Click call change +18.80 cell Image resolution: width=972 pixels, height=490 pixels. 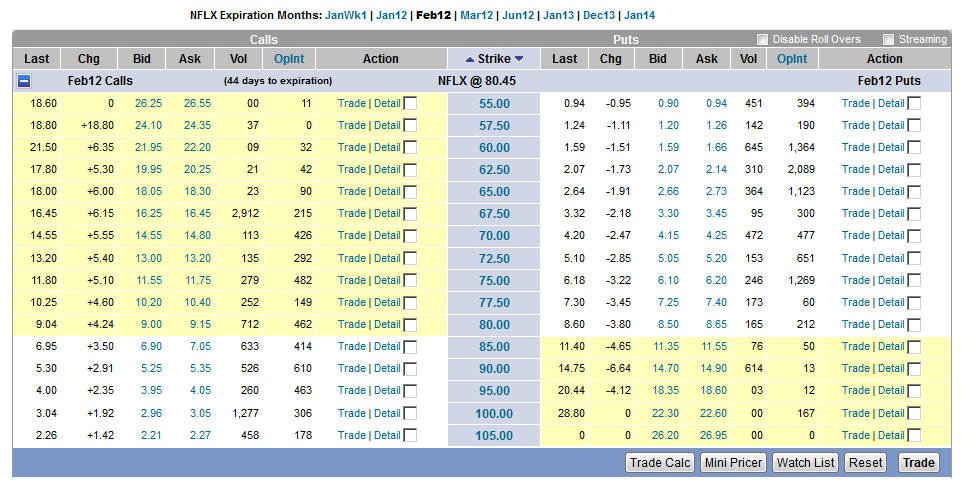pos(97,125)
